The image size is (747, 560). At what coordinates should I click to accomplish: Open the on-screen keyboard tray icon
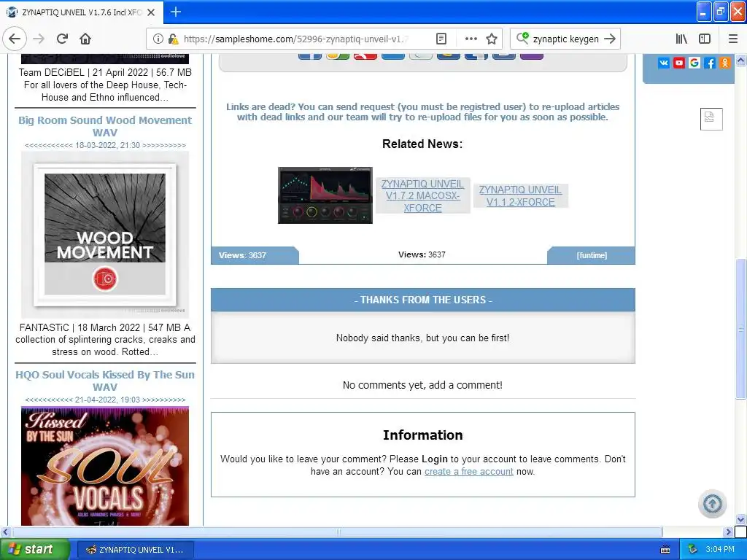(665, 550)
